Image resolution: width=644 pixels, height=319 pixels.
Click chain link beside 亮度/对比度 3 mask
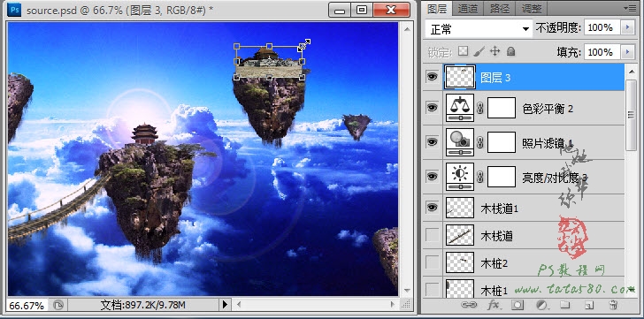click(x=481, y=177)
